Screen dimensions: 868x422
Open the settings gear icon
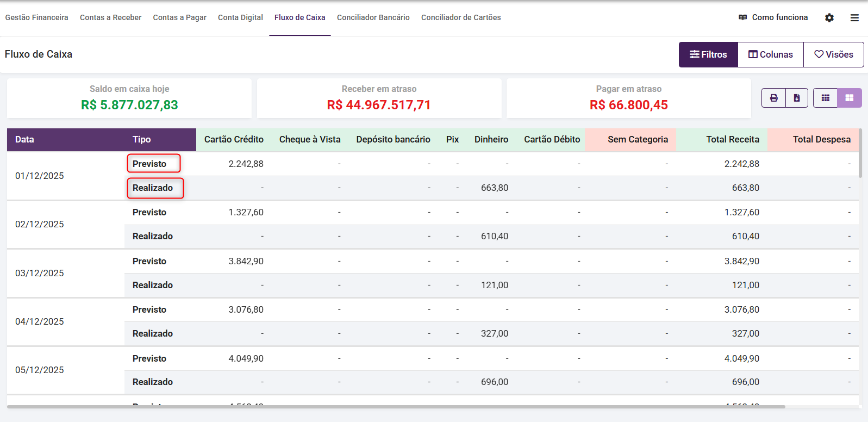(829, 18)
